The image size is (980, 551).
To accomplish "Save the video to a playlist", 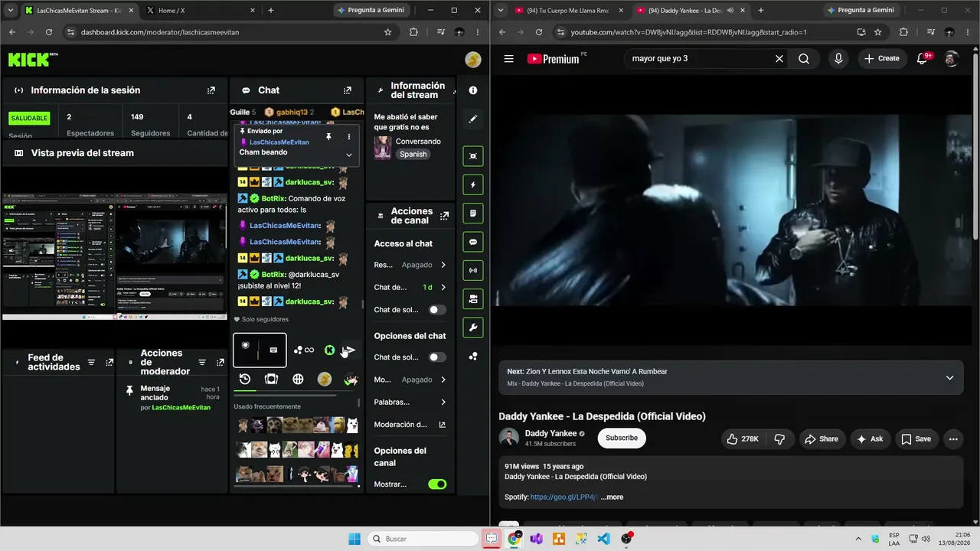I will (x=916, y=439).
